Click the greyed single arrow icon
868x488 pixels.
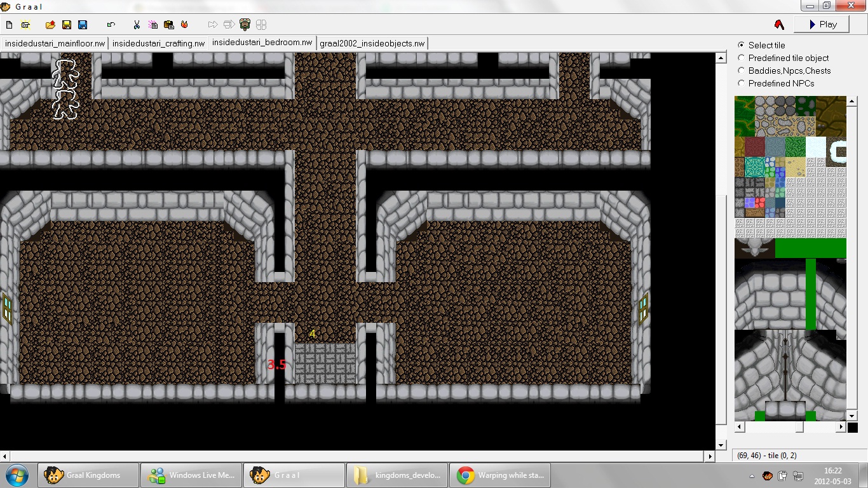click(213, 25)
